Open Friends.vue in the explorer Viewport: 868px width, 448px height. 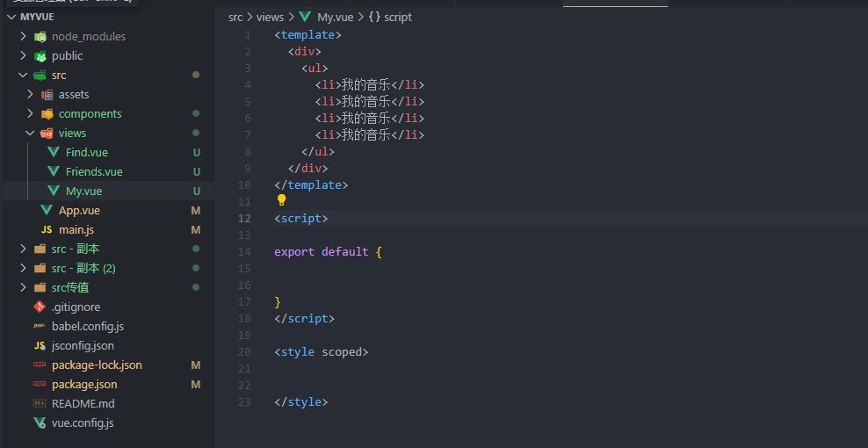pyautogui.click(x=94, y=171)
